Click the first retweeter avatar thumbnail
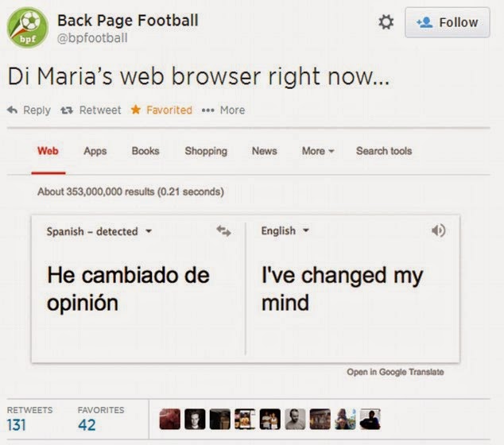The height and width of the screenshot is (445, 504). [x=169, y=419]
